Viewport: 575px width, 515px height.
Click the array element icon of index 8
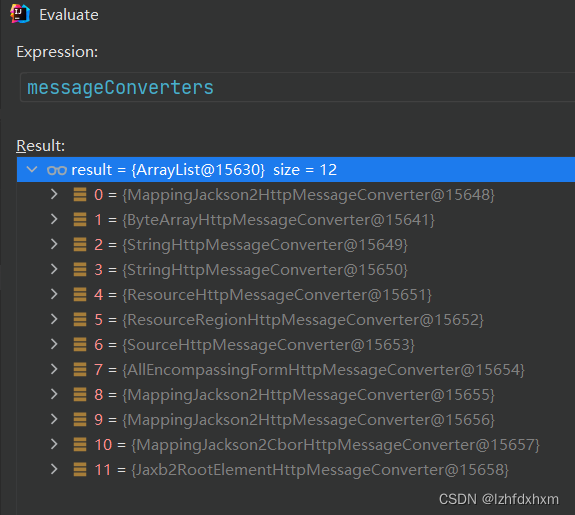tap(80, 395)
